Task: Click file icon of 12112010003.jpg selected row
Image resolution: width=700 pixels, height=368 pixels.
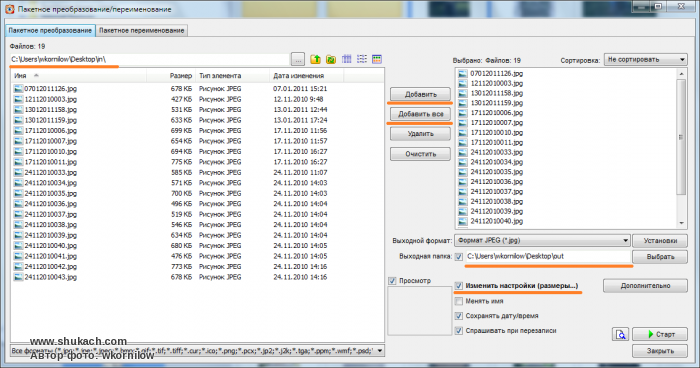Action: coord(463,84)
